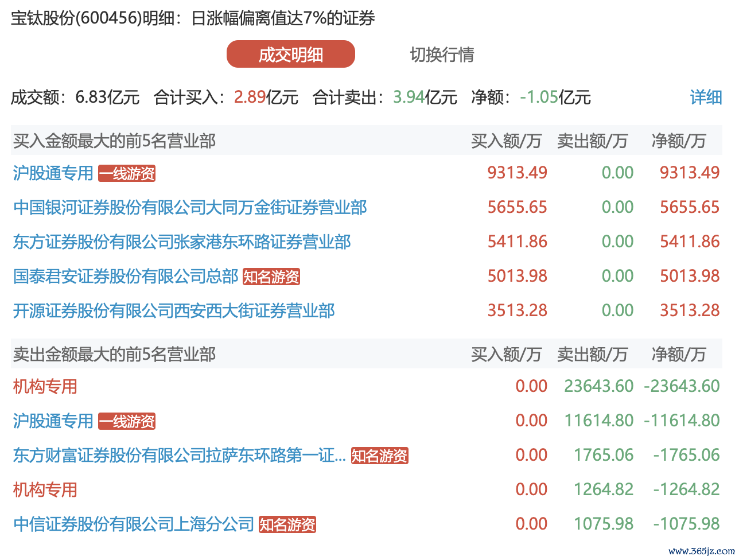Image resolution: width=739 pixels, height=560 pixels.
Task: Click 卖出额/万 header in the buy table
Action: [x=593, y=141]
